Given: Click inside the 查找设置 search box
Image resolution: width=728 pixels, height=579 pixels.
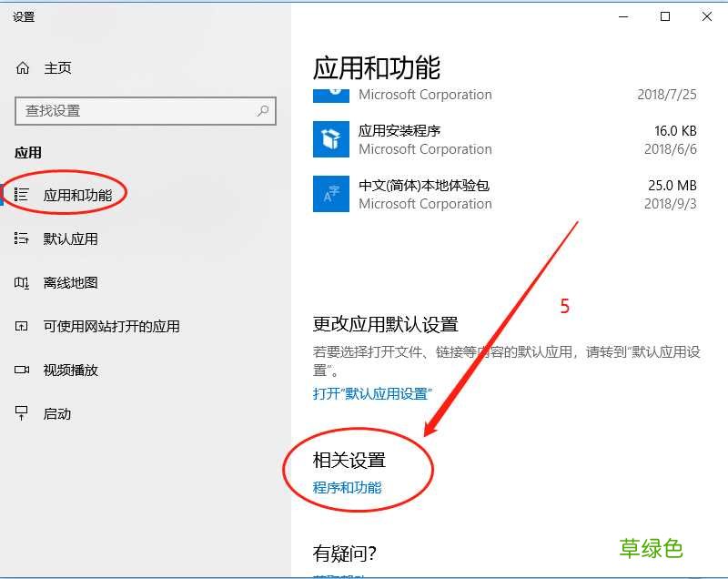Looking at the screenshot, I should coord(136,111).
